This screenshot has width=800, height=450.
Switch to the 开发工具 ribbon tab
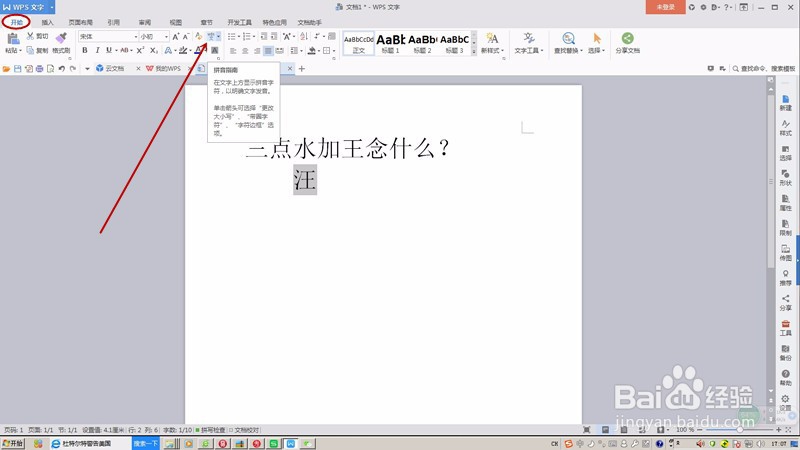pos(239,22)
